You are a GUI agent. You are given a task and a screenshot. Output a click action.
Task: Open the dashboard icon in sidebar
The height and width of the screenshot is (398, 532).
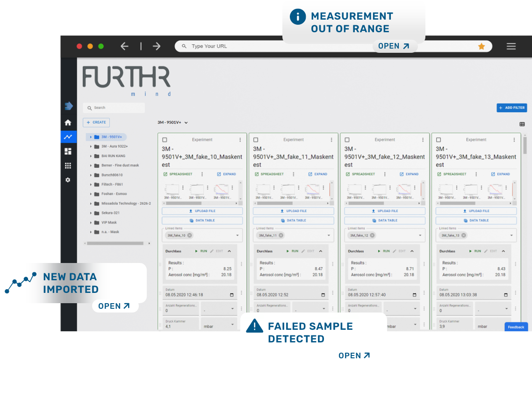pyautogui.click(x=68, y=151)
